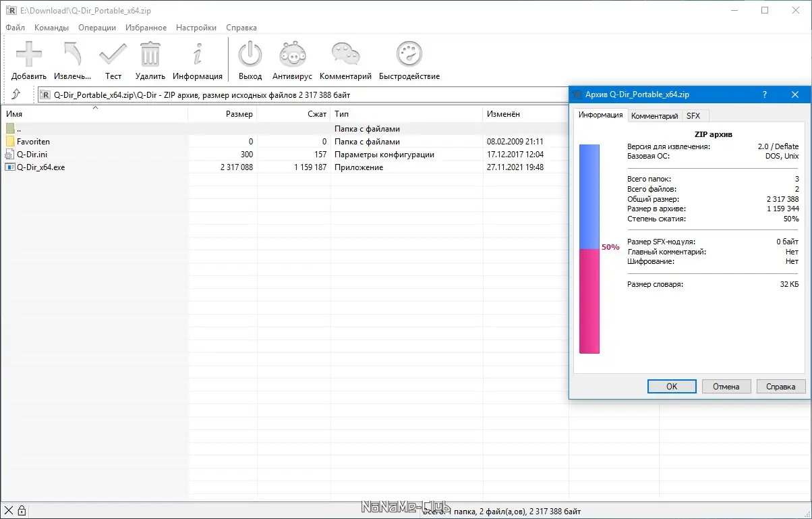Click the Q-Dir.ini file icon

click(x=10, y=155)
